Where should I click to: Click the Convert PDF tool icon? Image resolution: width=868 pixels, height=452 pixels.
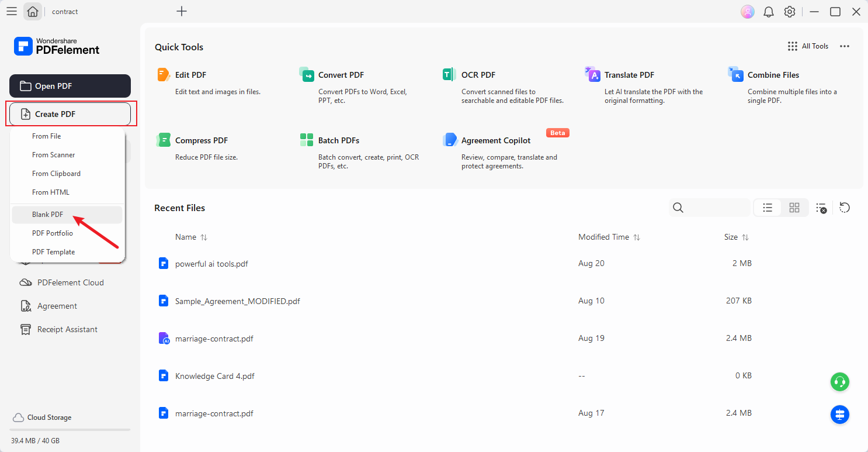click(307, 75)
